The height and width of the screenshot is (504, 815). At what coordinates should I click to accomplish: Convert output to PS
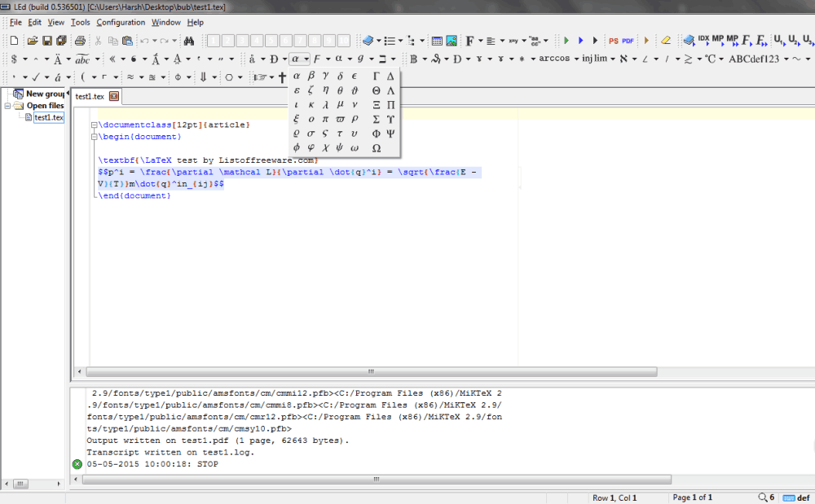tap(614, 41)
